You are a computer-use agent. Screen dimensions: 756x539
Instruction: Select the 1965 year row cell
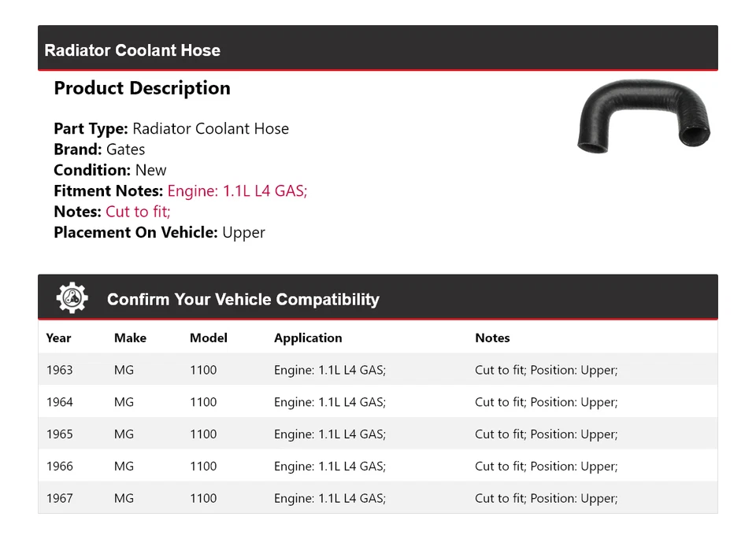[59, 434]
